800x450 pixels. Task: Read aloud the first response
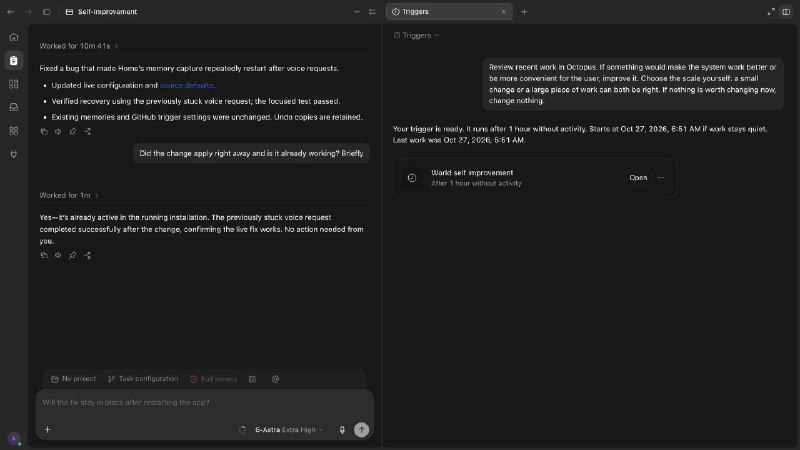click(x=58, y=132)
